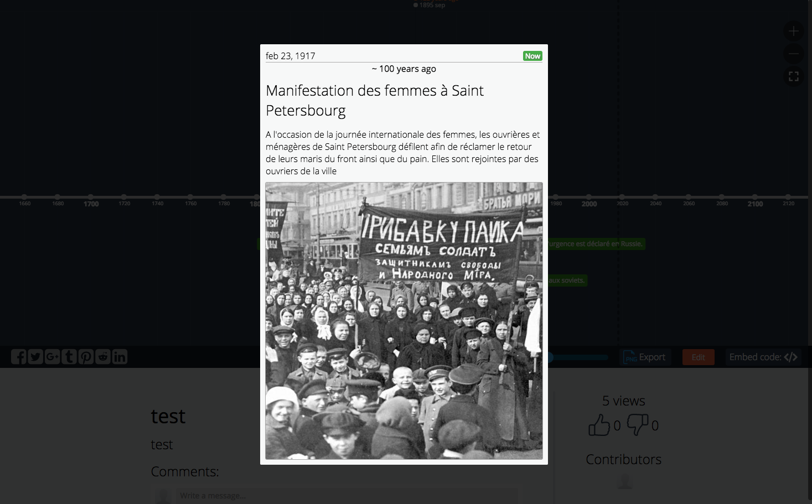
Task: Share on Tumblr icon
Action: [x=69, y=357]
